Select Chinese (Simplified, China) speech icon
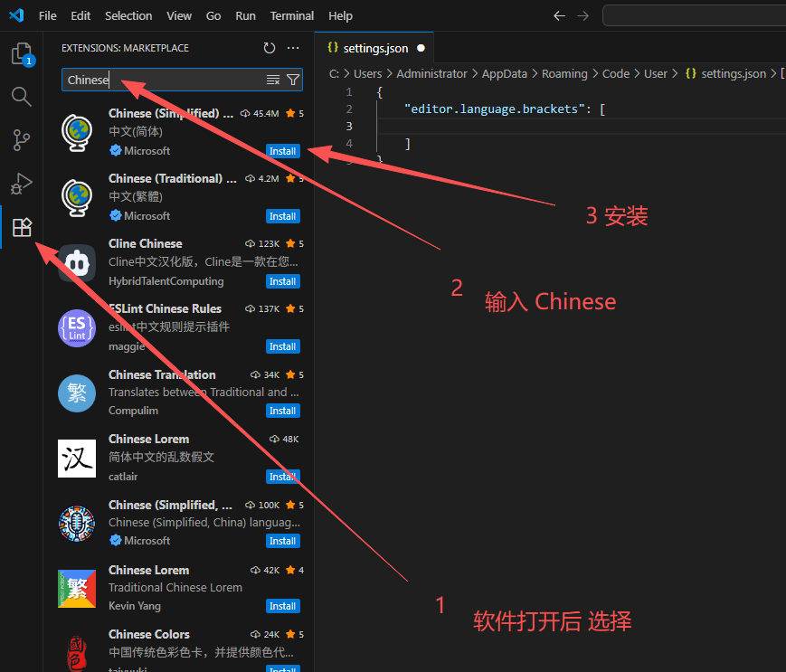The height and width of the screenshot is (672, 786). point(77,524)
